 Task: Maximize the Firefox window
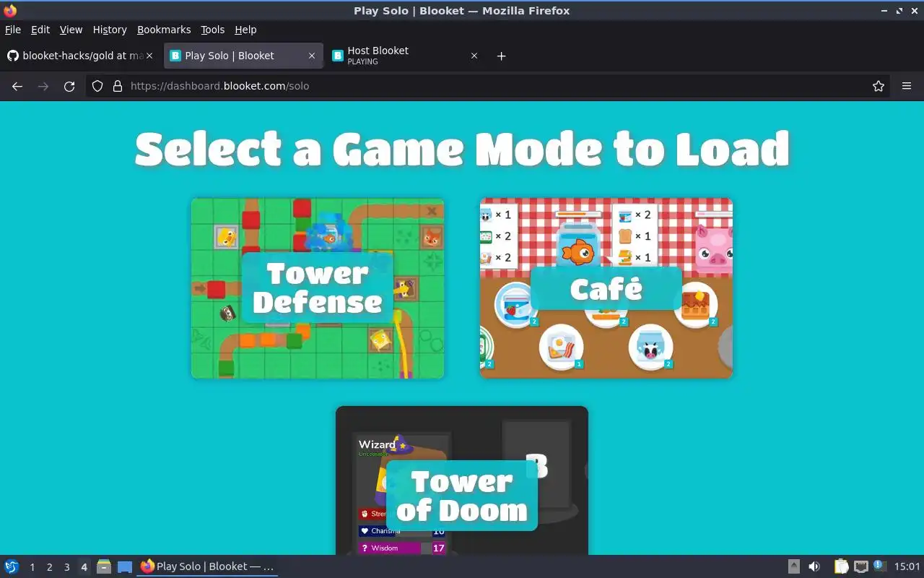point(899,11)
